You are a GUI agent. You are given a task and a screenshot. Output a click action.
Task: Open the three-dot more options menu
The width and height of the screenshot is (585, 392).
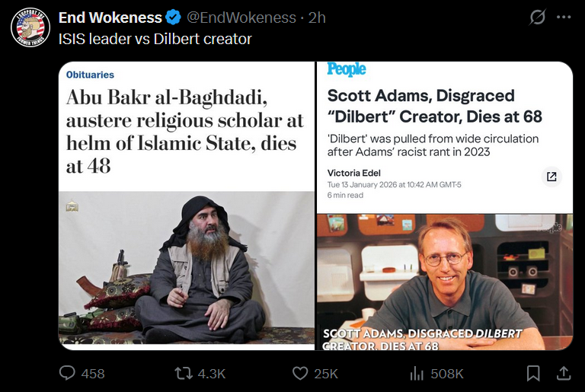click(x=564, y=18)
